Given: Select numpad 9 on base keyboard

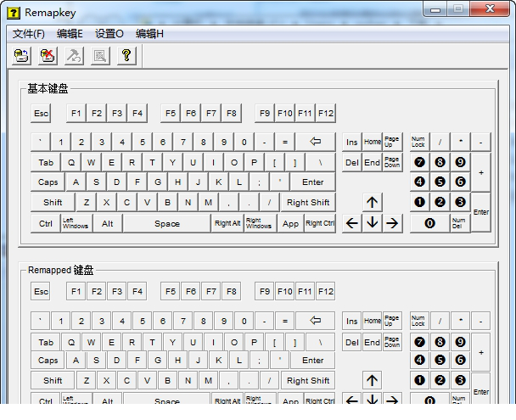Looking at the screenshot, I should [x=460, y=162].
